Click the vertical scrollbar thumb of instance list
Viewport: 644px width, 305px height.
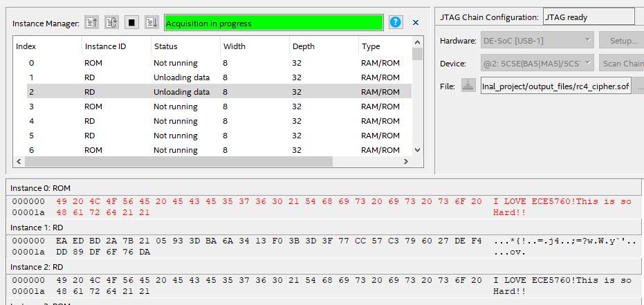[417, 54]
